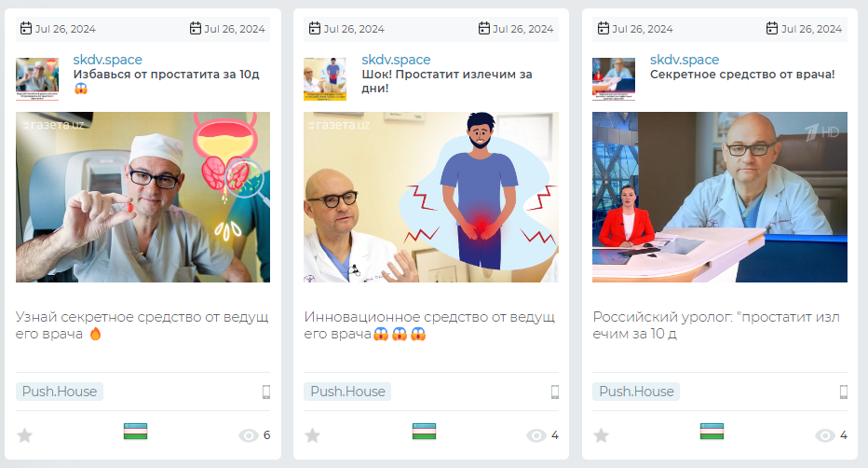Click mobile device icon on third card
Viewport: 868px width, 468px height.
coord(844,392)
